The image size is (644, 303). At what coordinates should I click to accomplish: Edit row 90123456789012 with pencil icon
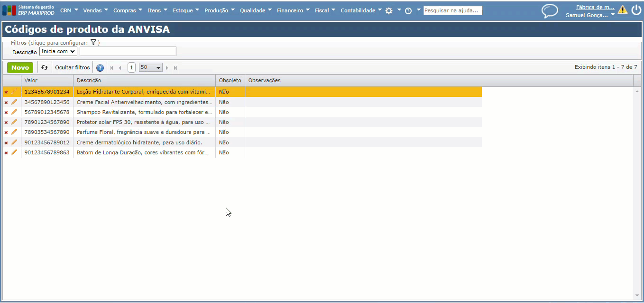point(14,142)
